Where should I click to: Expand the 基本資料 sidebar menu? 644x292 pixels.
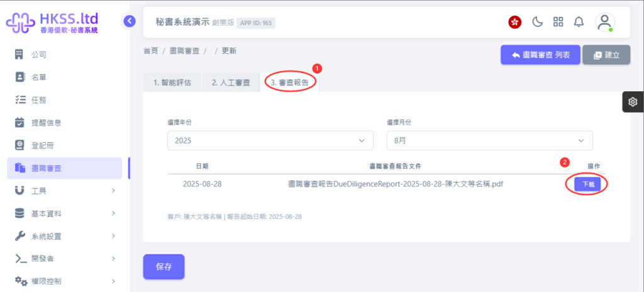tap(63, 213)
